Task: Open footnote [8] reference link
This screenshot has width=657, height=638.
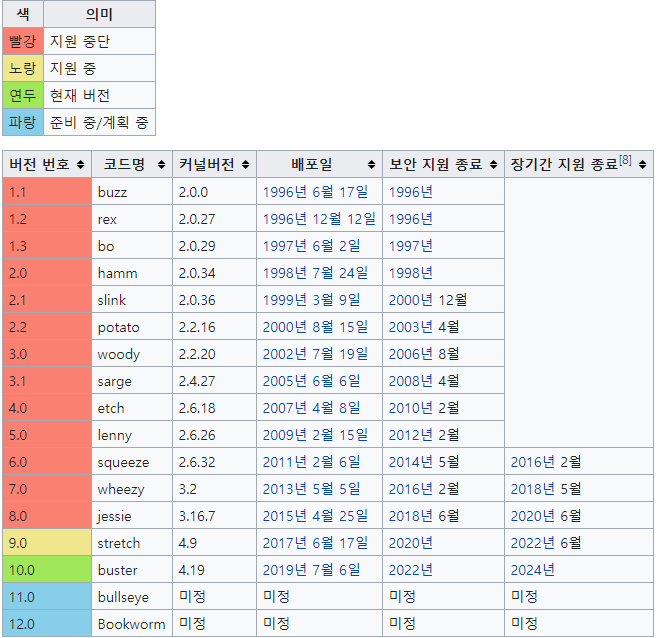Action: (x=625, y=160)
